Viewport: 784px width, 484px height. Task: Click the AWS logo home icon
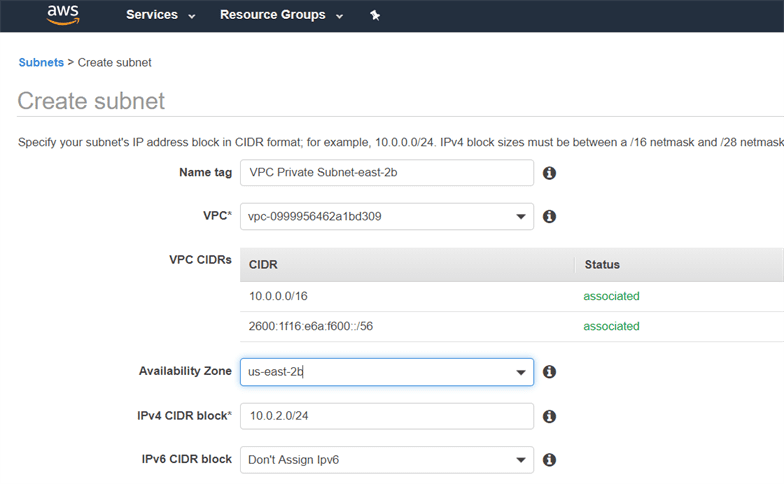[x=62, y=15]
